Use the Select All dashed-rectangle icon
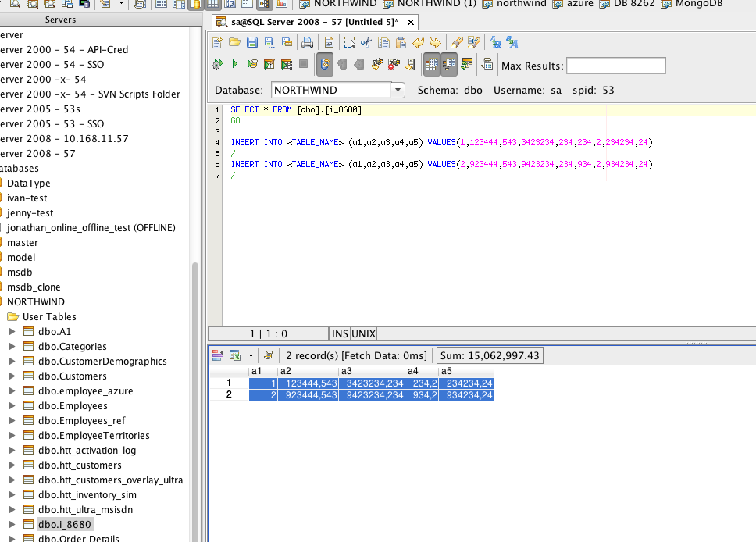756x542 pixels. point(350,43)
